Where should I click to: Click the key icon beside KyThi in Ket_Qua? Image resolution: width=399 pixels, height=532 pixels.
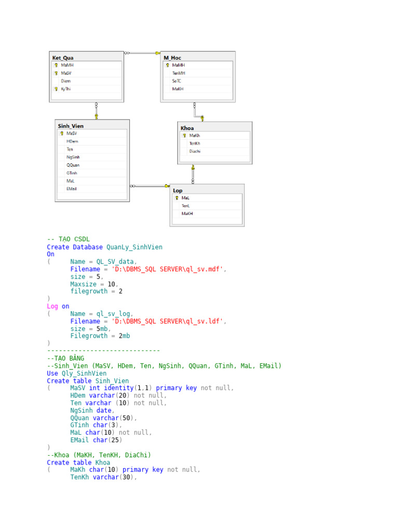56,89
